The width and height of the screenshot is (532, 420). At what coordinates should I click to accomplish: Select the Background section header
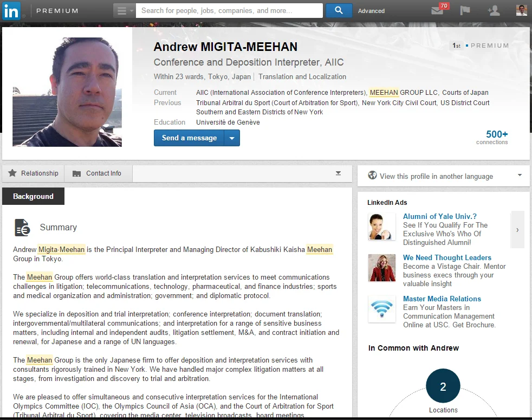(33, 196)
